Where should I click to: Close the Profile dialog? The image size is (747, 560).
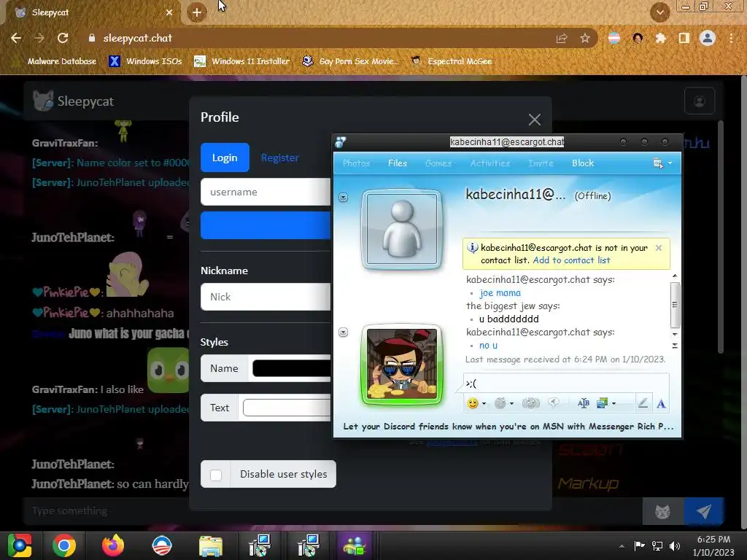(x=535, y=120)
